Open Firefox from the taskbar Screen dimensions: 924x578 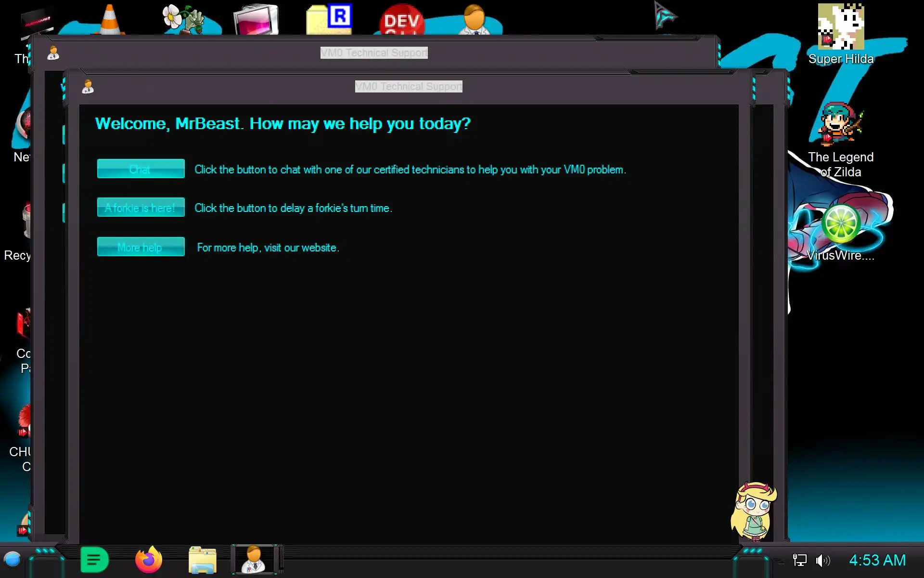[x=149, y=560]
